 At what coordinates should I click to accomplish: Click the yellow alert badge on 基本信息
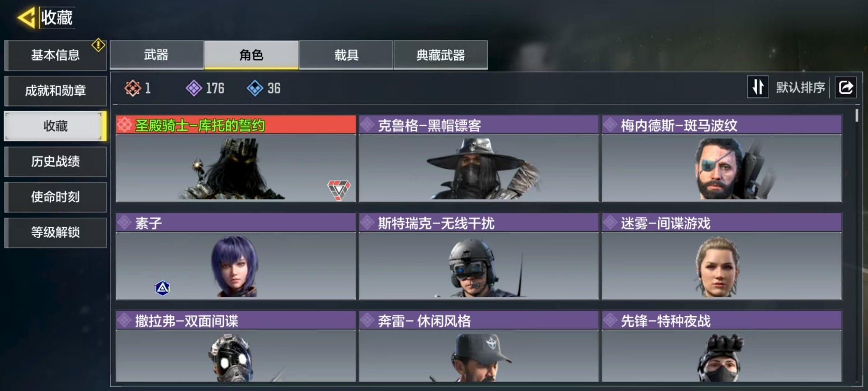pyautogui.click(x=98, y=45)
